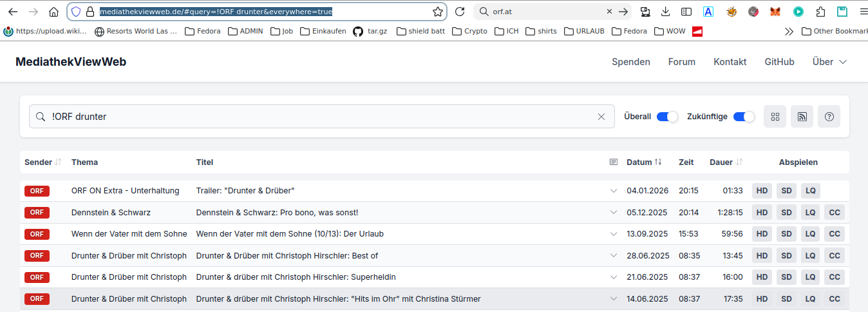Screen dimensions: 868x312
Task: Play the Trailer entry in HD
Action: click(x=762, y=191)
